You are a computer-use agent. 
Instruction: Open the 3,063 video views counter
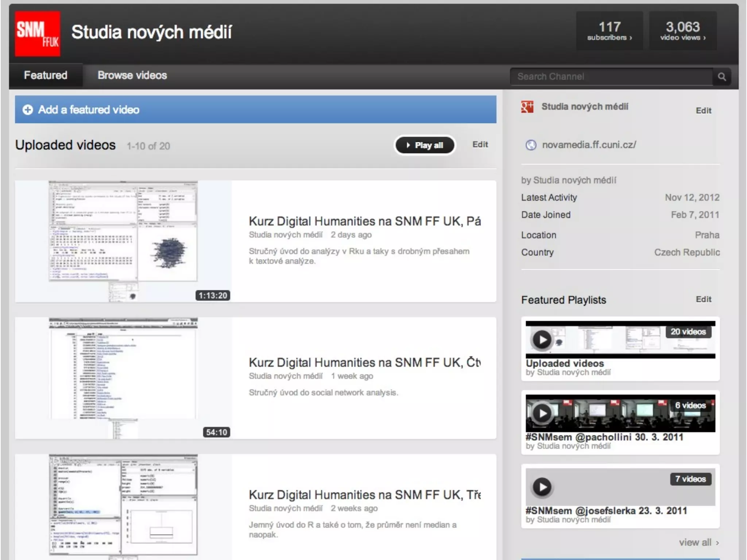pyautogui.click(x=682, y=31)
